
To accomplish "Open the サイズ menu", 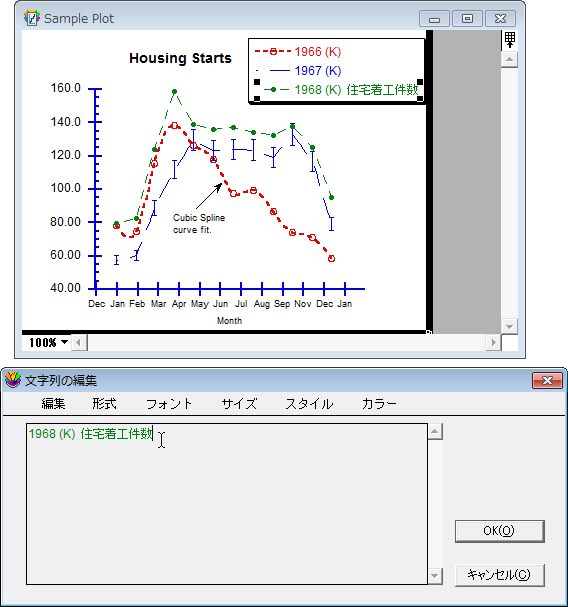I will (x=239, y=404).
